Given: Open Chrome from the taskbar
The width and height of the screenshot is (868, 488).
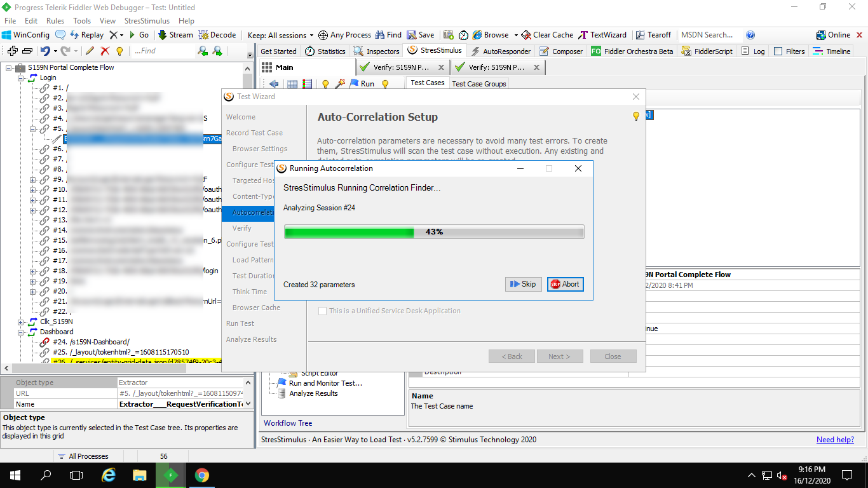Looking at the screenshot, I should (202, 475).
